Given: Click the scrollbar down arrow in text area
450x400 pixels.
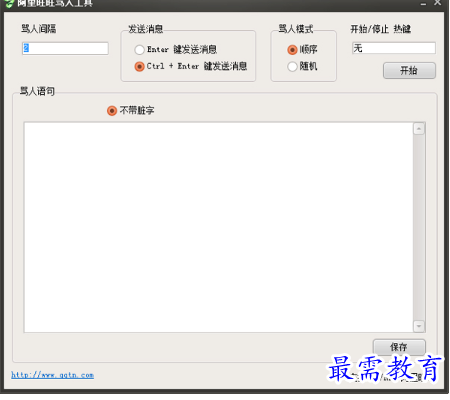Looking at the screenshot, I should click(419, 326).
